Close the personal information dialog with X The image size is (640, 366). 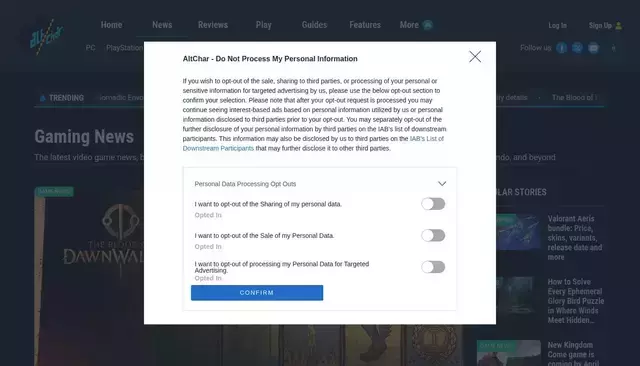click(475, 57)
